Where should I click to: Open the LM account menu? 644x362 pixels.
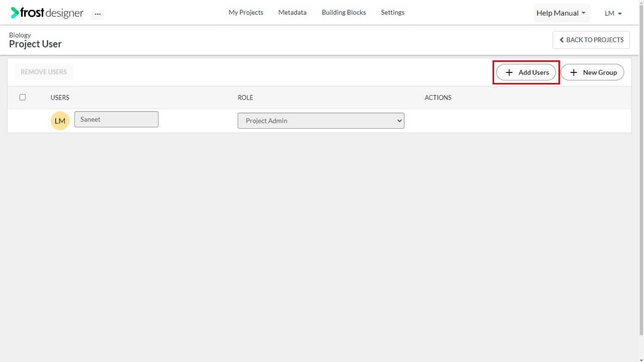613,14
